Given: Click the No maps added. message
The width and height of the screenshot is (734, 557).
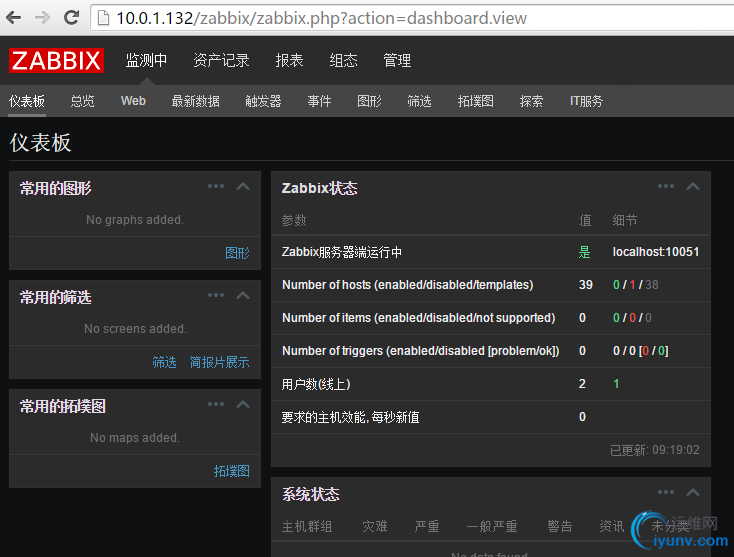Looking at the screenshot, I should coord(135,438).
